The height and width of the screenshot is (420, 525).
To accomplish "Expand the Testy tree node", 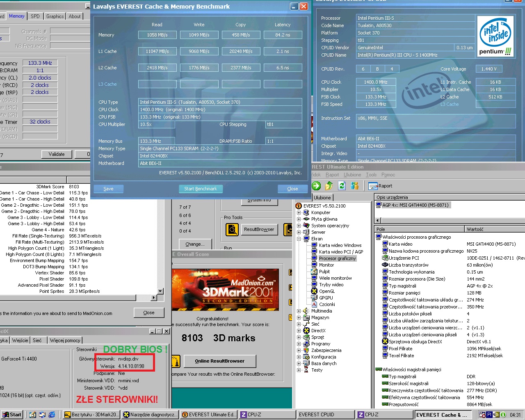I will pyautogui.click(x=299, y=370).
